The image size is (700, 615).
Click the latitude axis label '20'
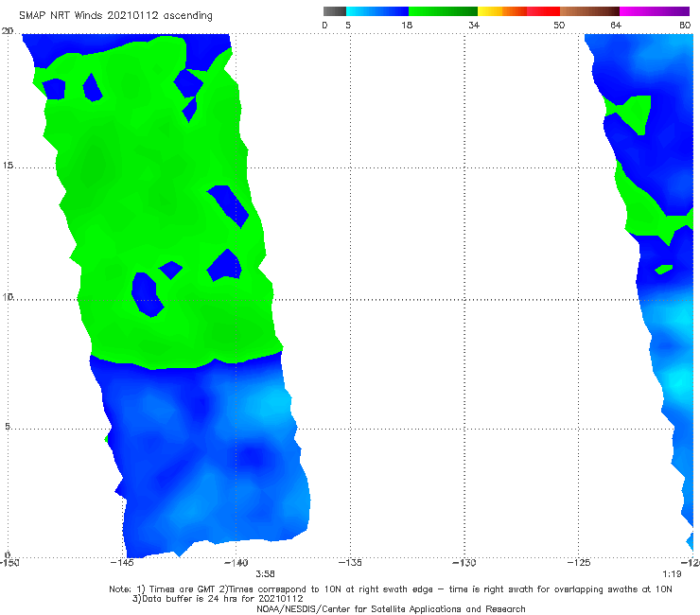pyautogui.click(x=8, y=31)
